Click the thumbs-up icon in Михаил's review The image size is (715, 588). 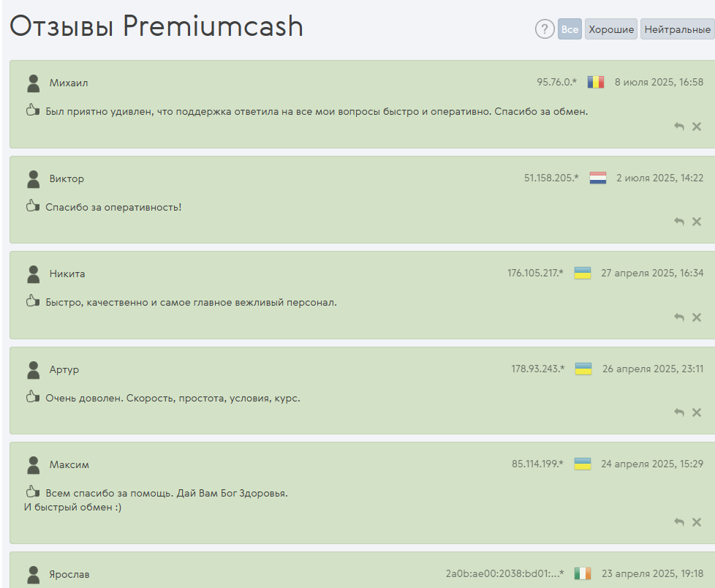click(33, 110)
